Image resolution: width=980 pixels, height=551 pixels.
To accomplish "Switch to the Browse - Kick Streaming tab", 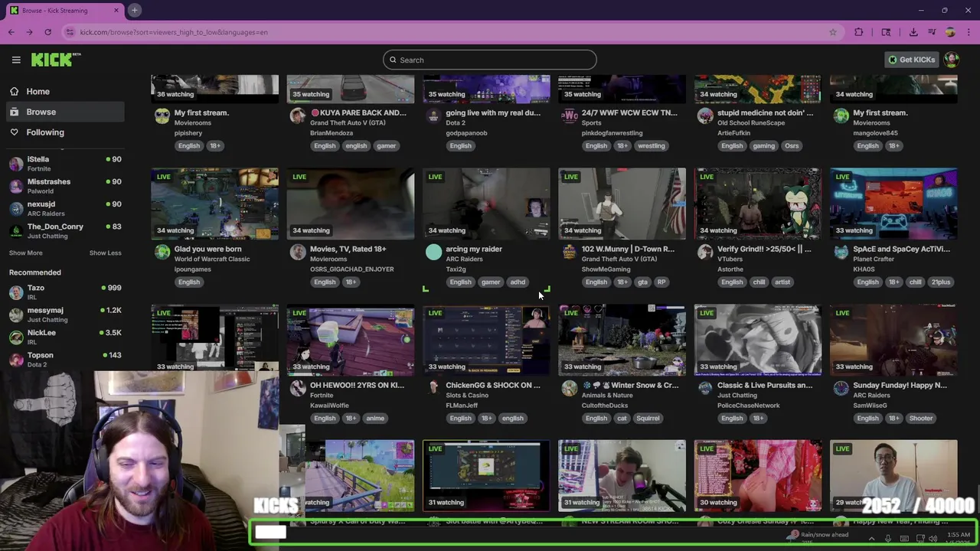I will tap(64, 10).
